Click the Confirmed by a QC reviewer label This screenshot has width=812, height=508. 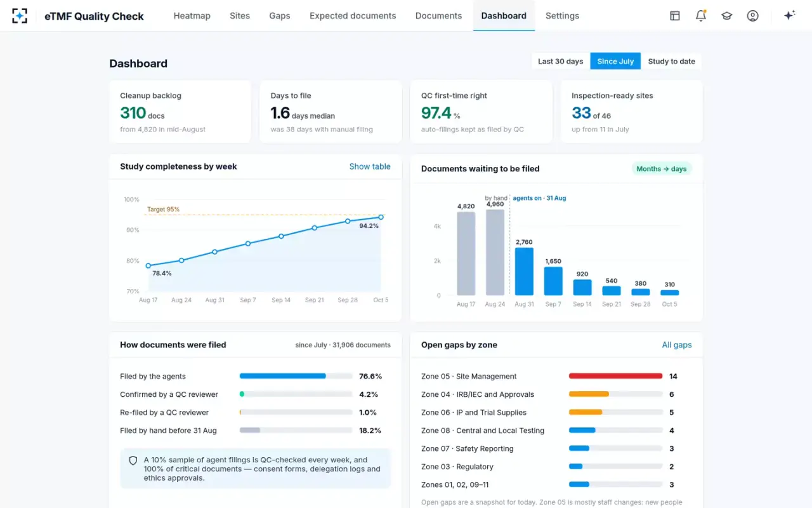click(169, 394)
